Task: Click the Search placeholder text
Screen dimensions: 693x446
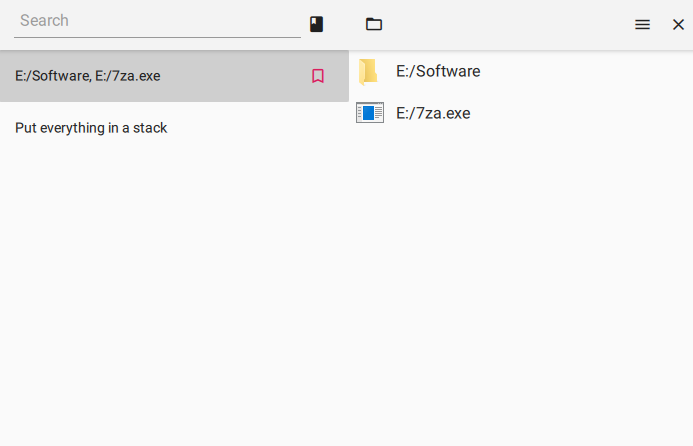Action: coord(45,21)
